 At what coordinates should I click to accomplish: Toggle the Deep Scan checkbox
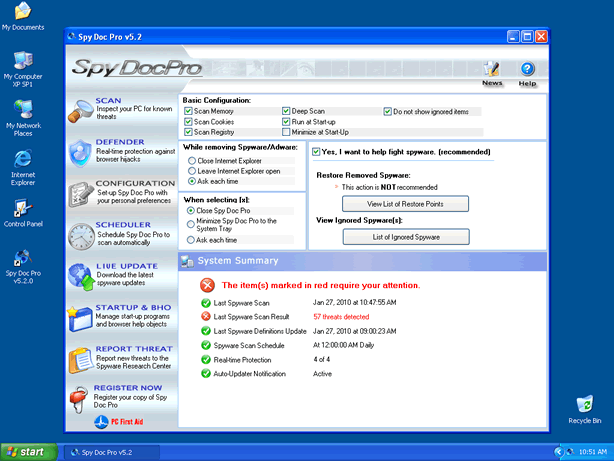(286, 111)
